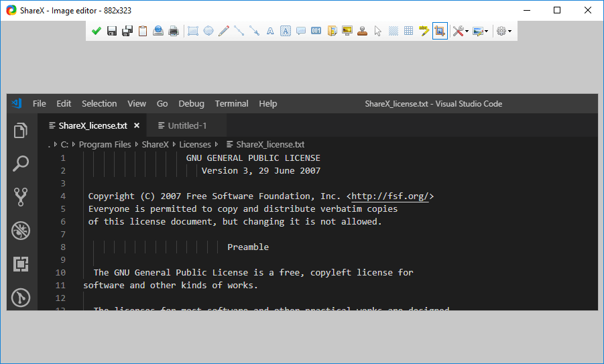This screenshot has height=364, width=604.
Task: Select the Step counter tool
Action: [316, 31]
